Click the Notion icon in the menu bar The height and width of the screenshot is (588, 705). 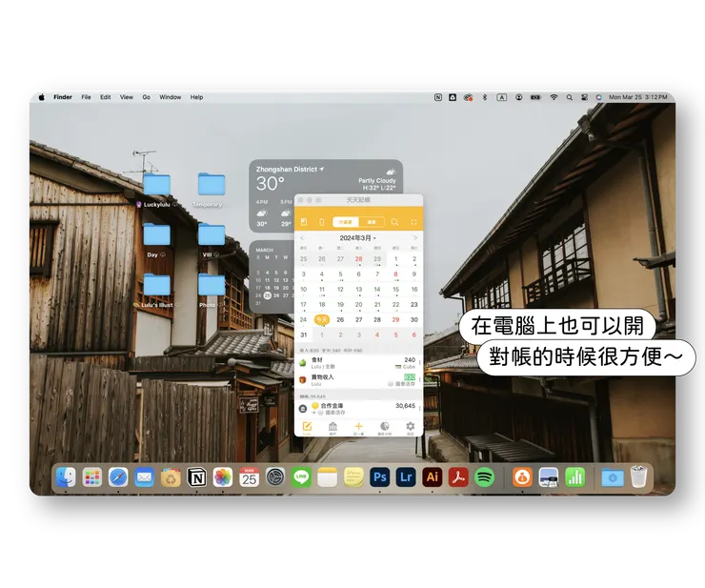pyautogui.click(x=438, y=97)
